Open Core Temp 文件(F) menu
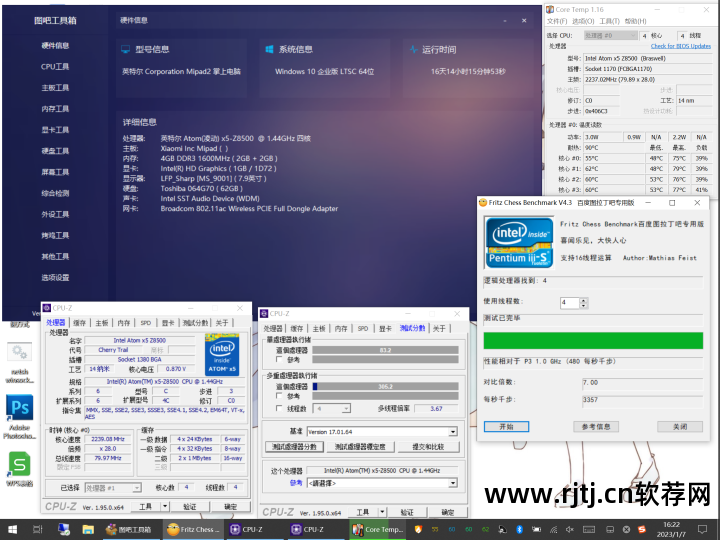 557,21
